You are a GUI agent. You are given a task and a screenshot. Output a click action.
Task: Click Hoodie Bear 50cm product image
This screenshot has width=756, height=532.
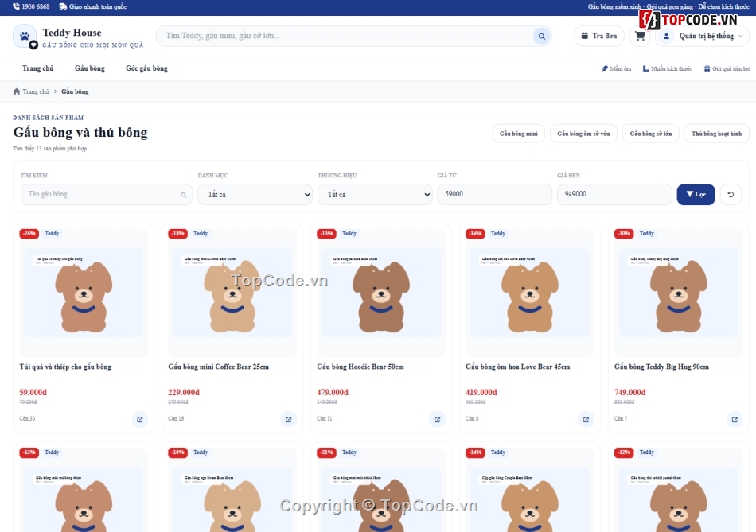[381, 293]
